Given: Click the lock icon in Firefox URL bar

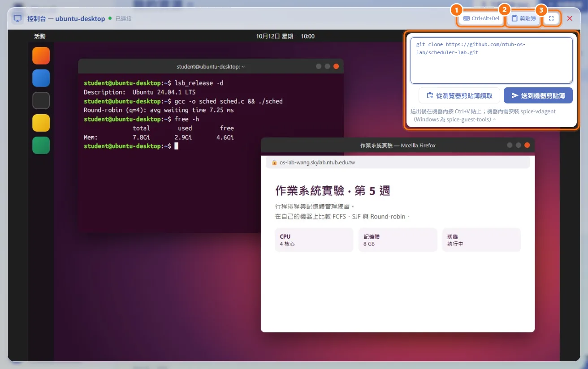Looking at the screenshot, I should click(x=274, y=163).
